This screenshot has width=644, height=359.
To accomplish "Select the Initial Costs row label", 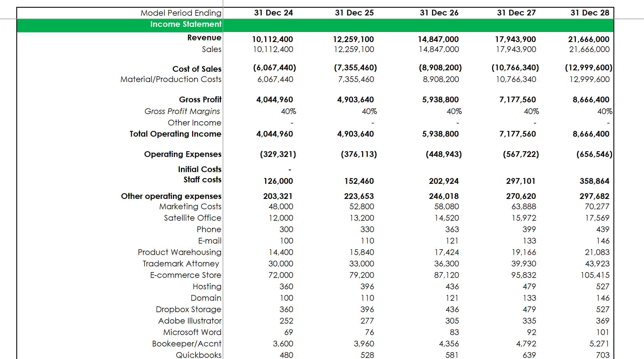I will pyautogui.click(x=200, y=169).
